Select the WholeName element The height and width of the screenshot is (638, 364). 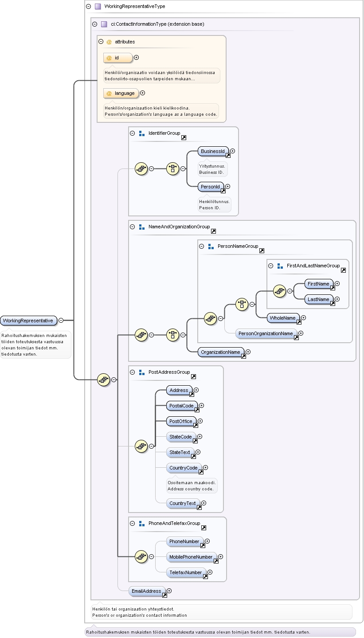click(x=283, y=318)
